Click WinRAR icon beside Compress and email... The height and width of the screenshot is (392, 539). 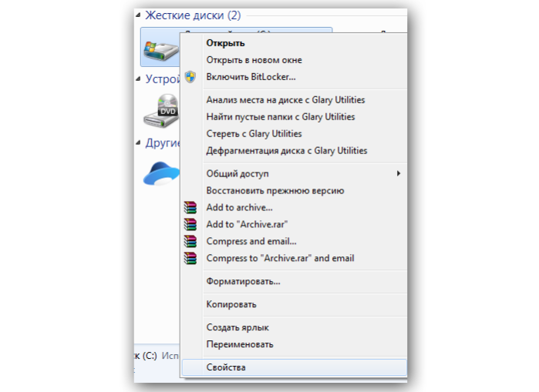(x=190, y=241)
